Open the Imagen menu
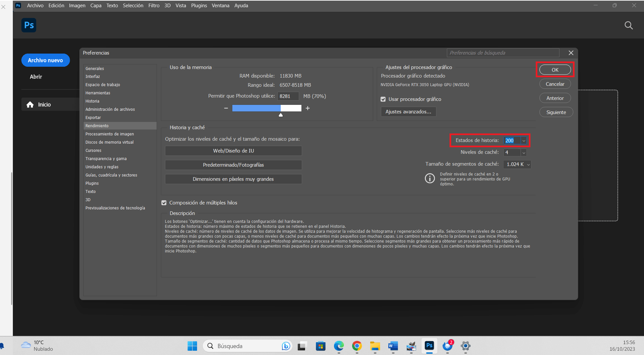This screenshot has height=355, width=644. coord(77,5)
